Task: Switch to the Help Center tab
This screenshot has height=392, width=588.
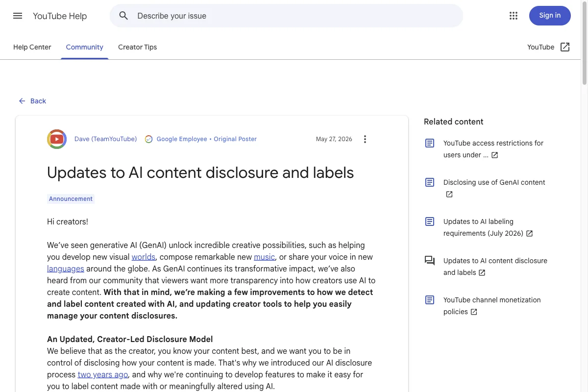Action: 32,47
